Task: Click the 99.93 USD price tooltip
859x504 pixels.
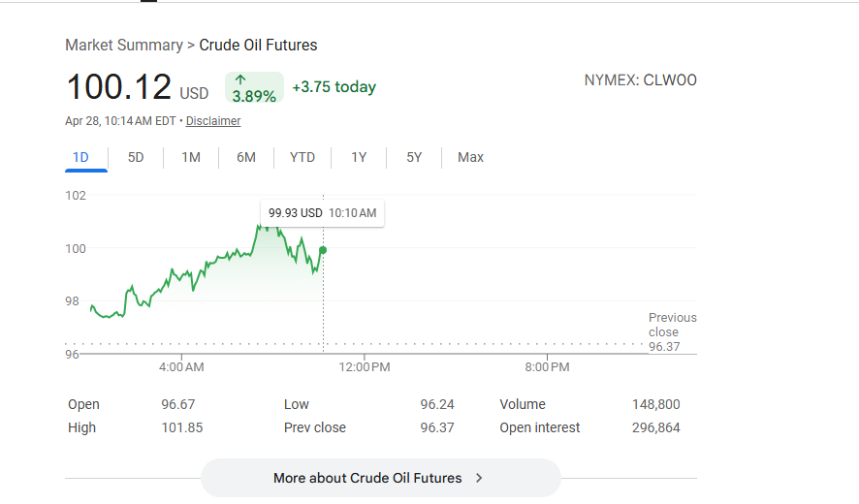Action: tap(322, 213)
